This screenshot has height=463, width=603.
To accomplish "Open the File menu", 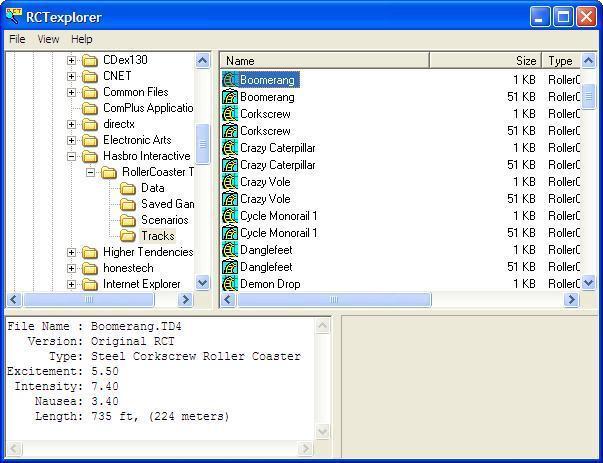I will click(x=17, y=39).
